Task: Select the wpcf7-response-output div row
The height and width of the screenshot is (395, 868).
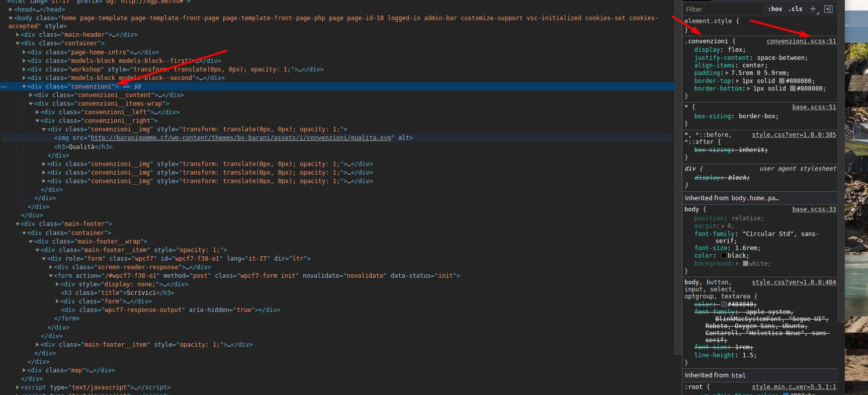Action: point(170,310)
